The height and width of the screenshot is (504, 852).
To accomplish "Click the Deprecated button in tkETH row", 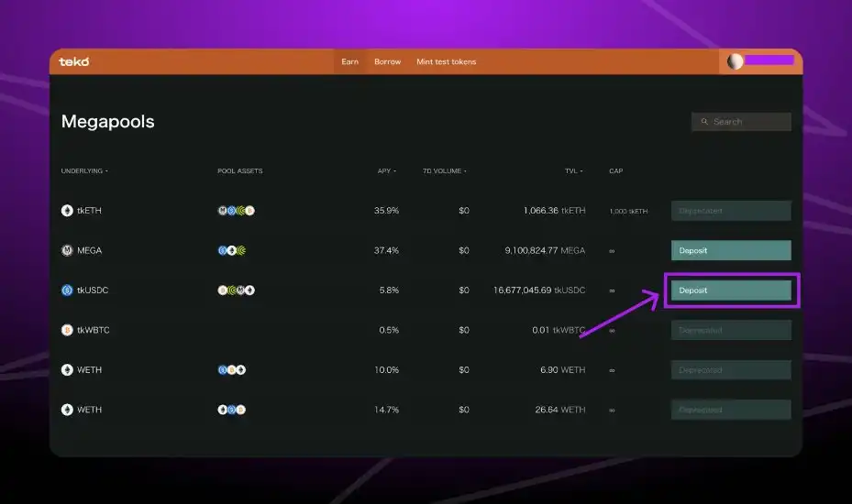I will point(731,211).
